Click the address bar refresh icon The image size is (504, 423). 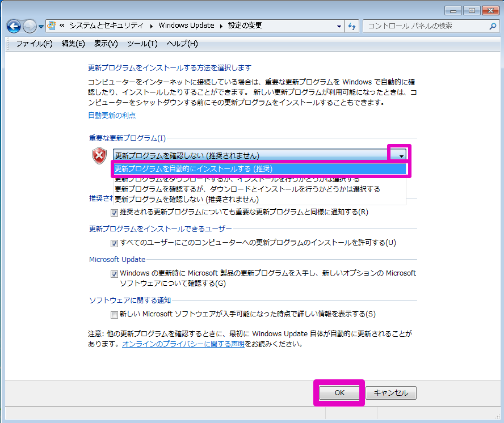tap(352, 26)
